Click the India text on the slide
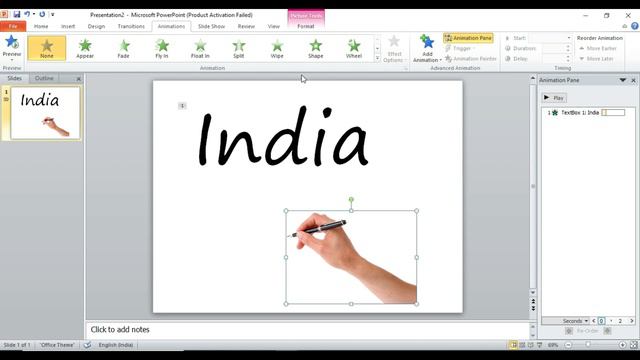Viewport: 640px width, 360px height. pos(283,137)
